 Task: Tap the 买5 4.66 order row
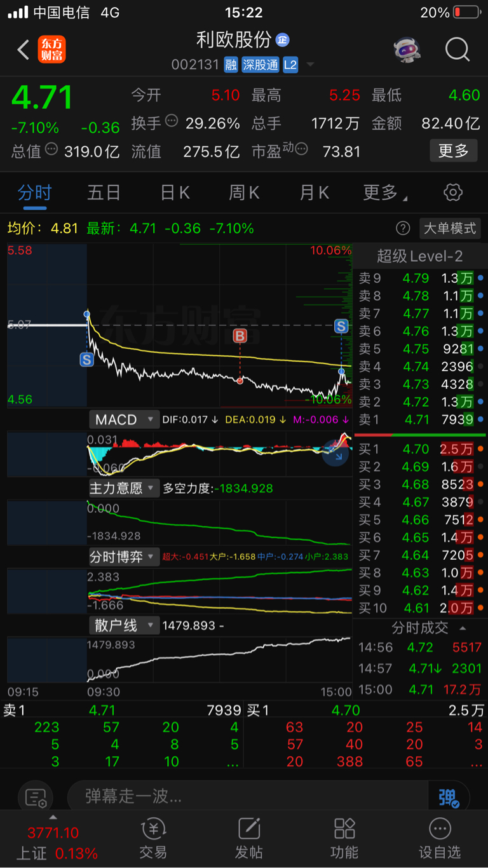(419, 520)
